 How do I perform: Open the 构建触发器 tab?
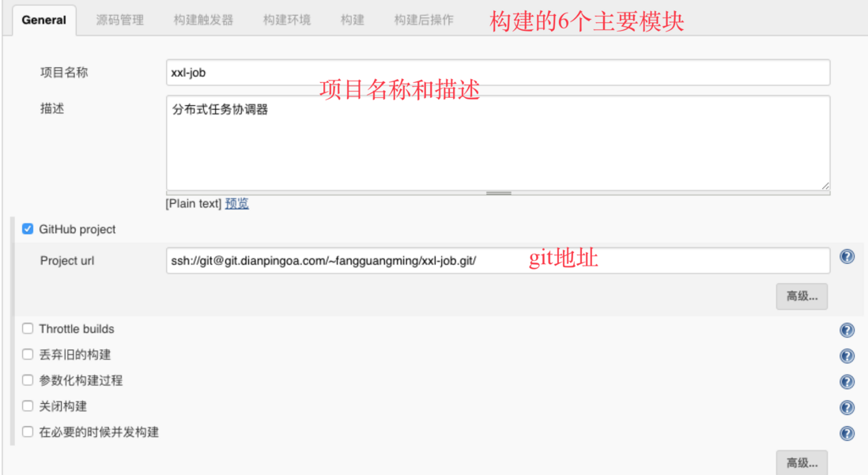click(x=203, y=20)
